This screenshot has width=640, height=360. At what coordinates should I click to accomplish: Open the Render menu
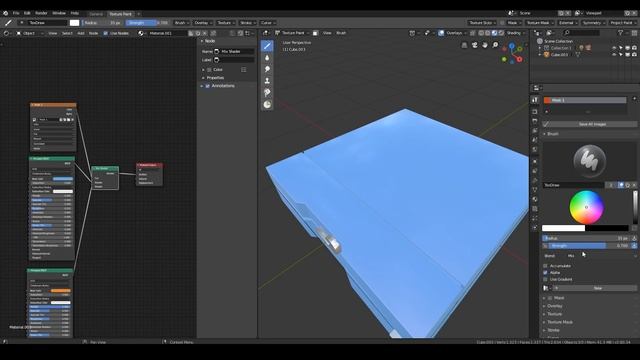pyautogui.click(x=41, y=13)
